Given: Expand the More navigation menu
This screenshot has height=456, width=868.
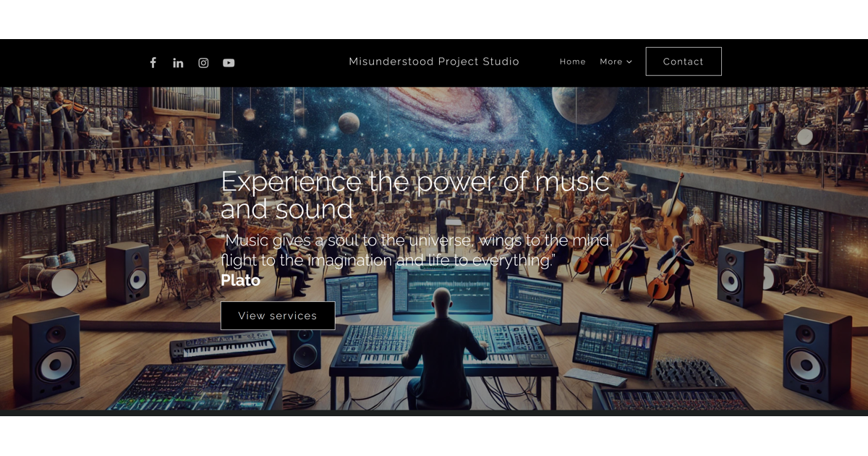Looking at the screenshot, I should [616, 62].
